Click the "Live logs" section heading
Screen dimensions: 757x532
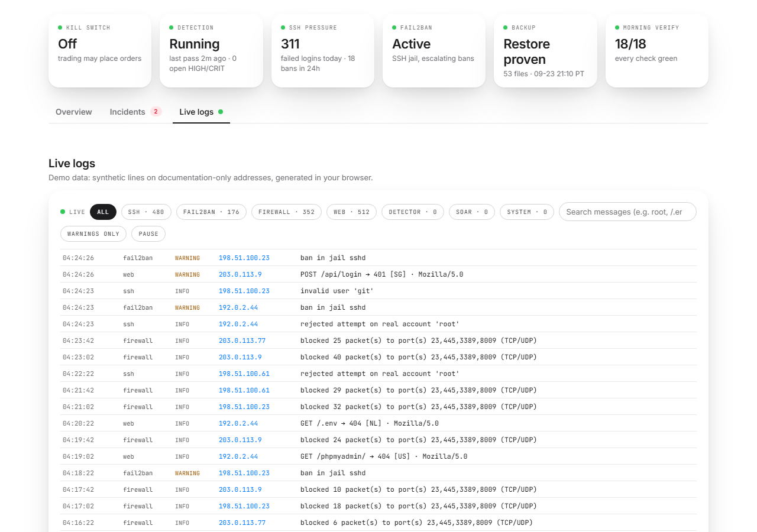[72, 163]
